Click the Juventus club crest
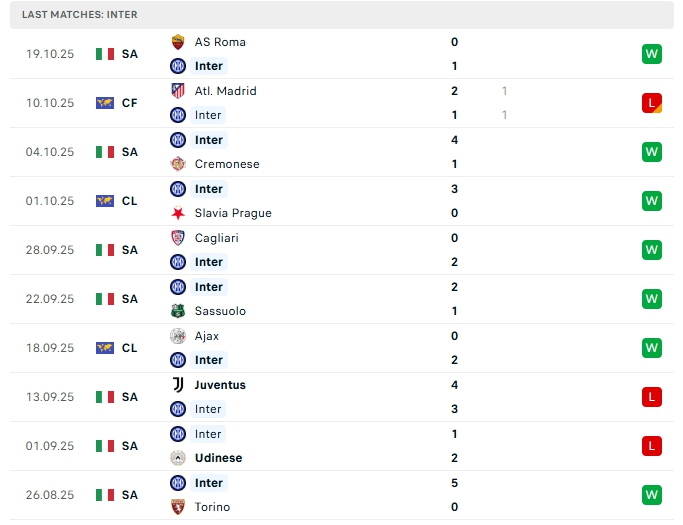683x525 pixels. [x=178, y=385]
